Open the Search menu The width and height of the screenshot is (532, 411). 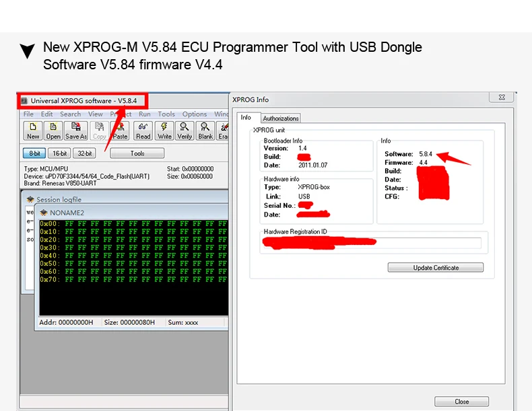click(x=71, y=114)
